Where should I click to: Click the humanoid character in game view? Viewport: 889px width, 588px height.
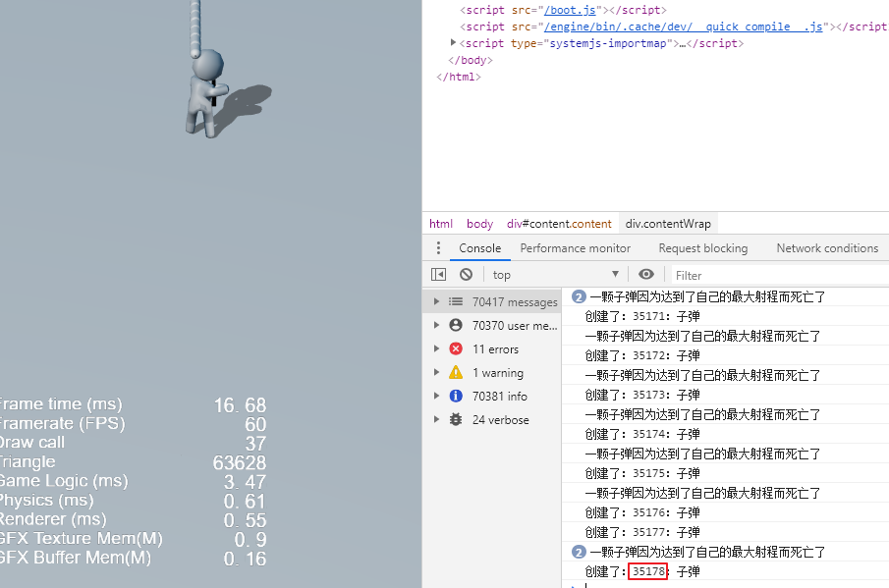(x=205, y=93)
